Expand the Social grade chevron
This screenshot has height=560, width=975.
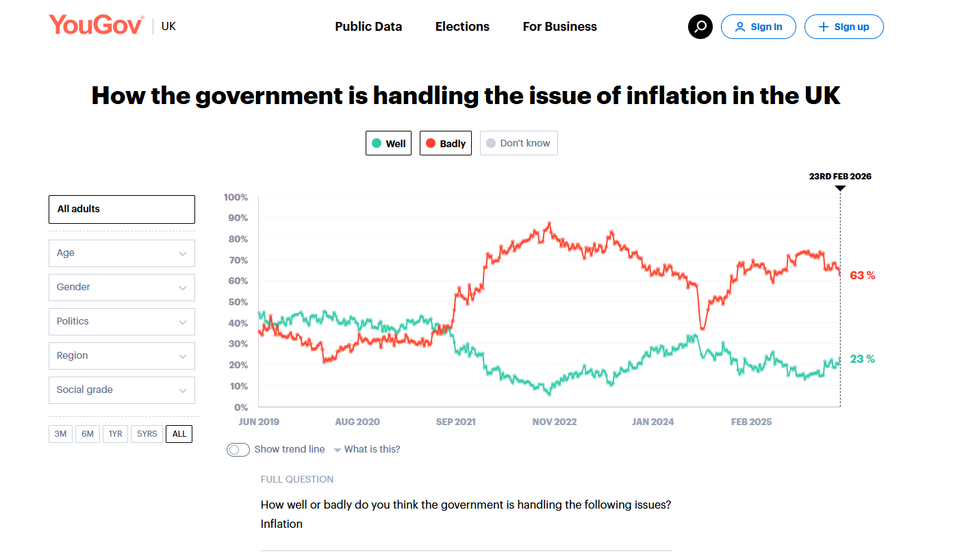[183, 390]
